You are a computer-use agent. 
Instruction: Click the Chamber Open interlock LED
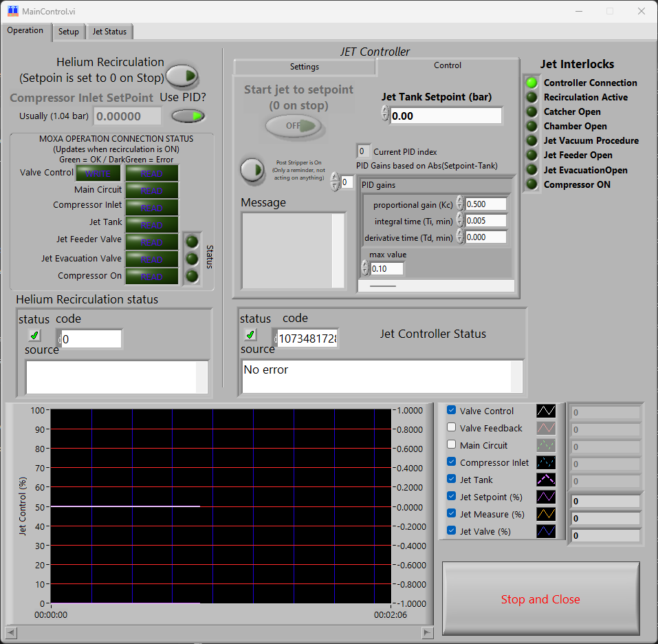[x=531, y=126]
